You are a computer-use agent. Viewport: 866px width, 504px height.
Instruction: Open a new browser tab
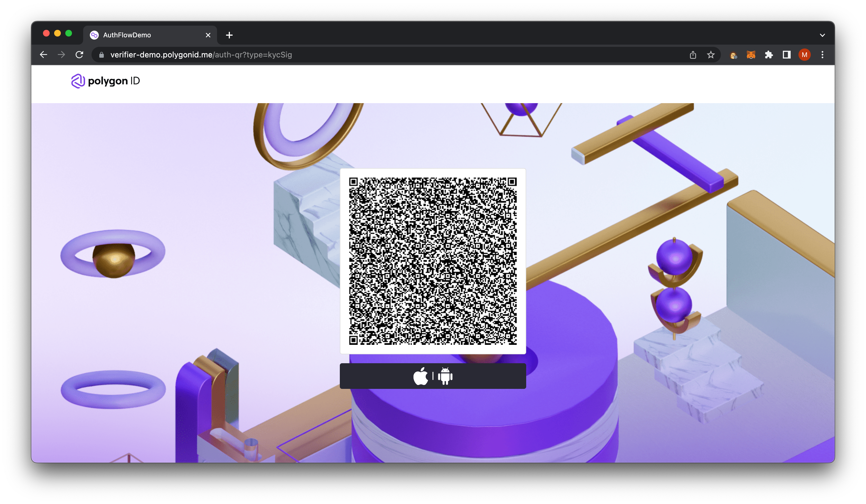coord(229,35)
